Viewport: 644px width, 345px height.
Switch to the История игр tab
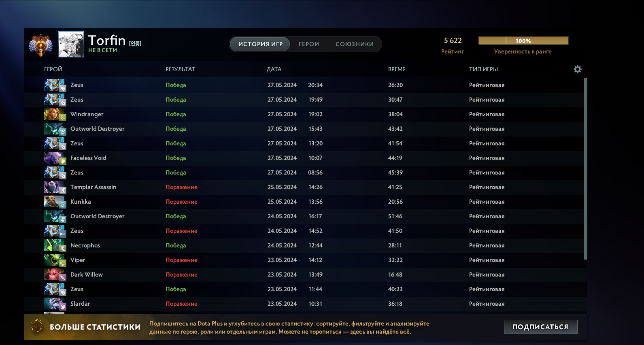click(x=260, y=44)
